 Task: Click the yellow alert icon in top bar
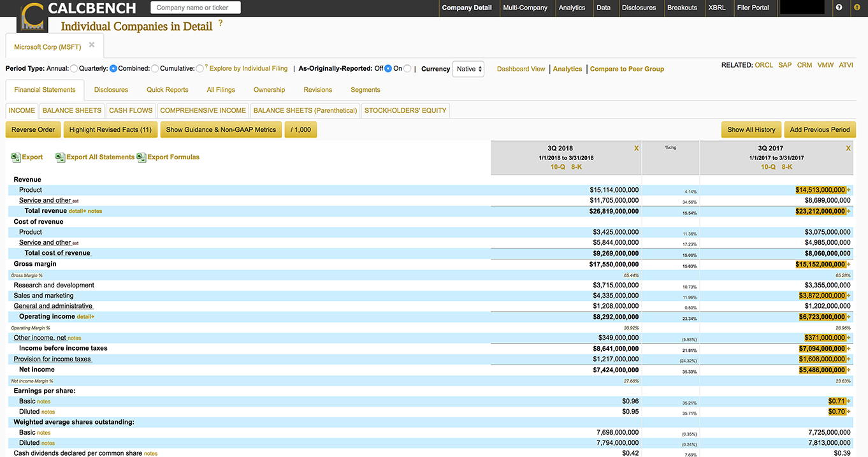(x=857, y=8)
